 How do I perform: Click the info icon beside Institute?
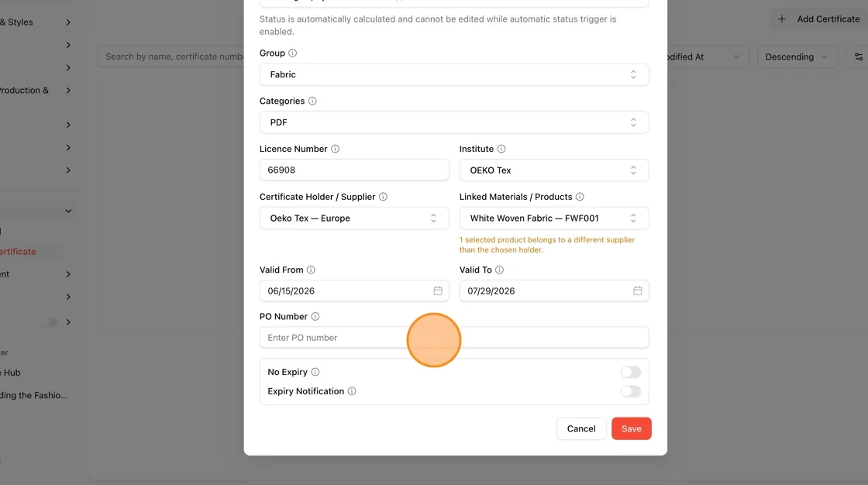(x=501, y=149)
